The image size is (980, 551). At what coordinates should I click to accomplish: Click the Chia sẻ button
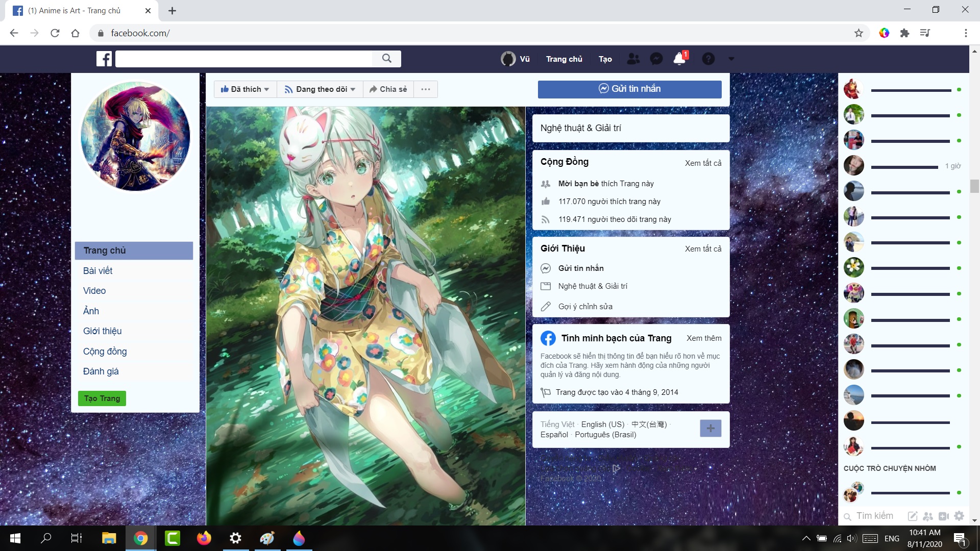388,89
